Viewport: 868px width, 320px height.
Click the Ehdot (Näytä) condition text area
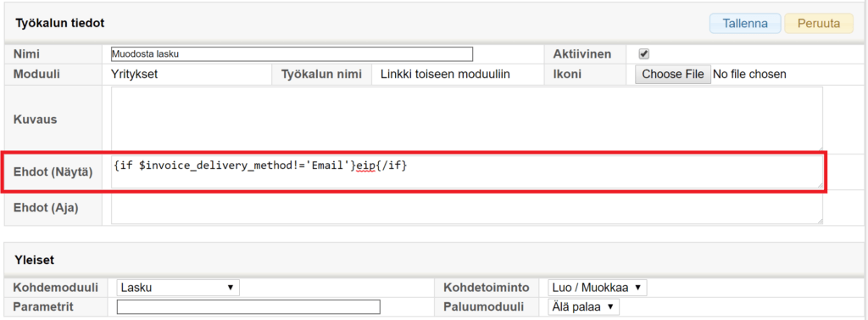pyautogui.click(x=467, y=172)
